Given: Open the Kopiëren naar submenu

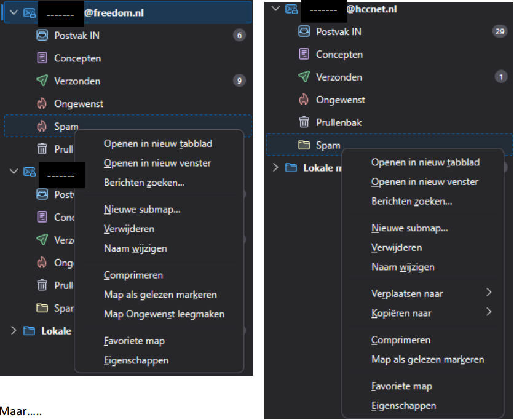Looking at the screenshot, I should (x=430, y=313).
